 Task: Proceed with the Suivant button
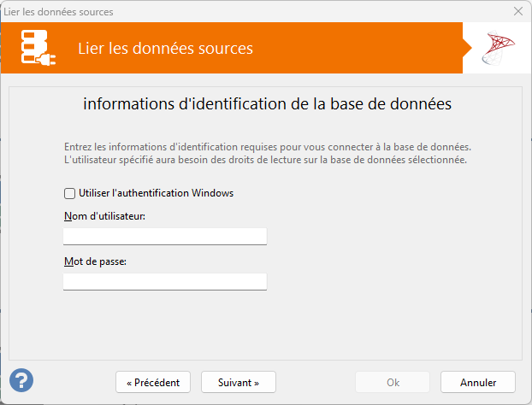tap(239, 381)
